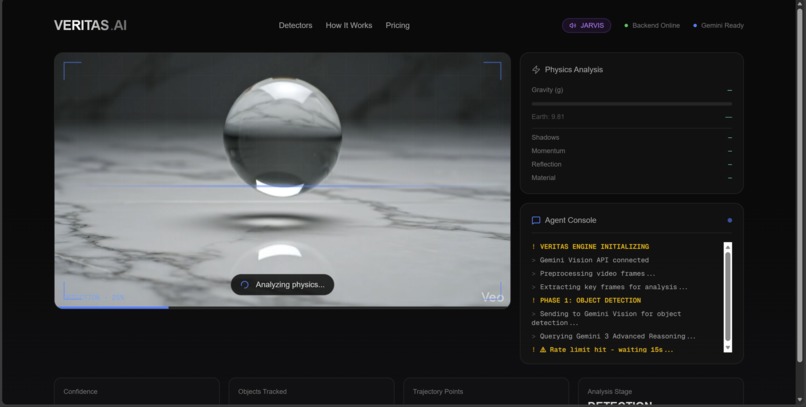Select the Material row
The height and width of the screenshot is (407, 806).
pyautogui.click(x=632, y=177)
